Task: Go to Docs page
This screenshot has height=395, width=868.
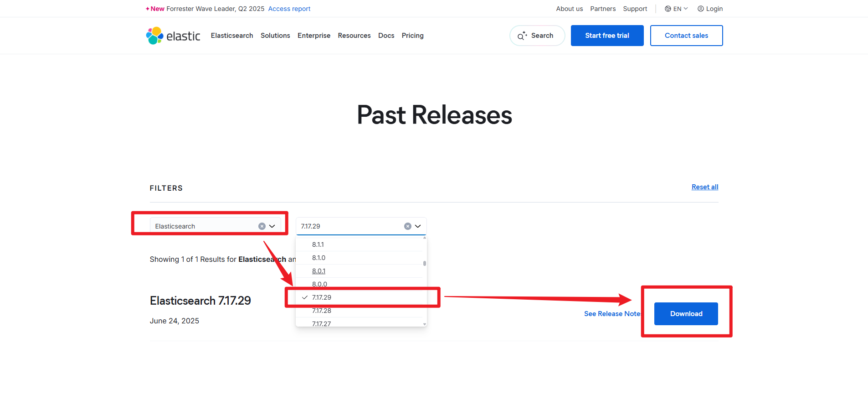Action: [x=386, y=36]
